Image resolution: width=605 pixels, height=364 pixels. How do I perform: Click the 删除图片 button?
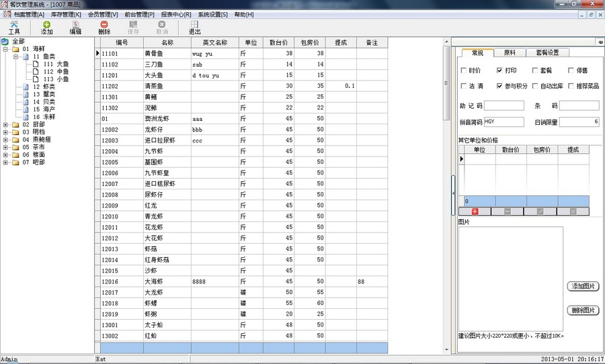click(583, 310)
